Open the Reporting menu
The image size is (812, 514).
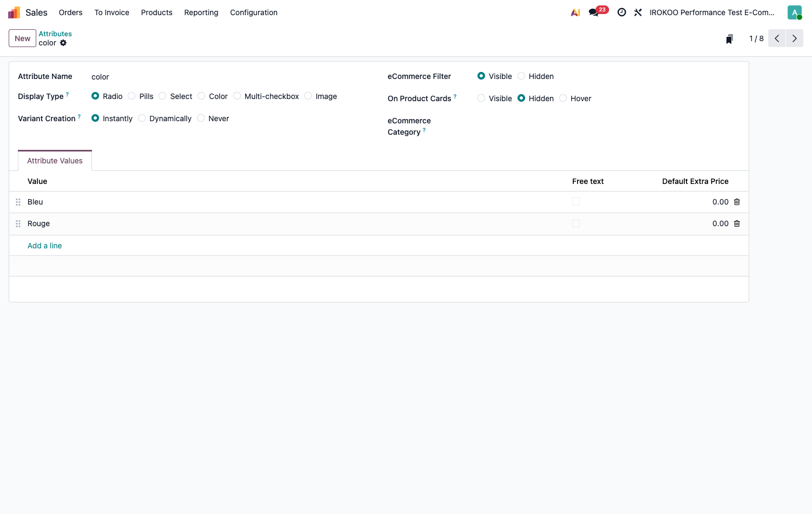click(201, 12)
